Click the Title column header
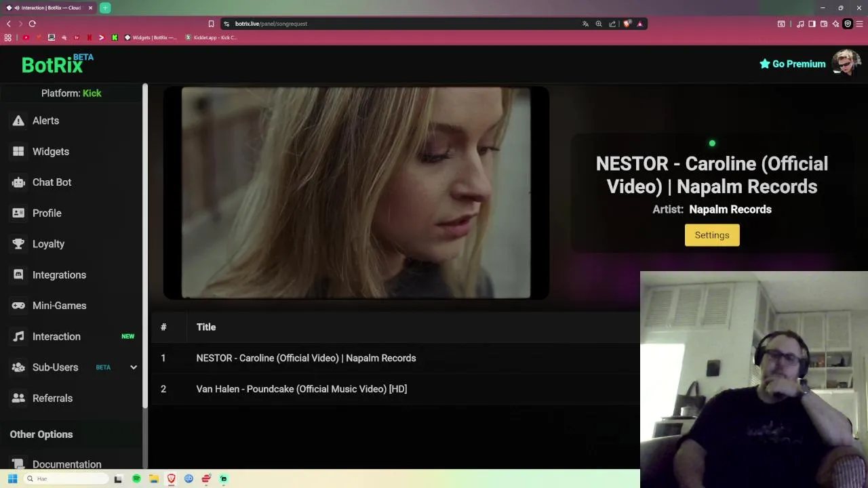The image size is (868, 488). [x=206, y=327]
